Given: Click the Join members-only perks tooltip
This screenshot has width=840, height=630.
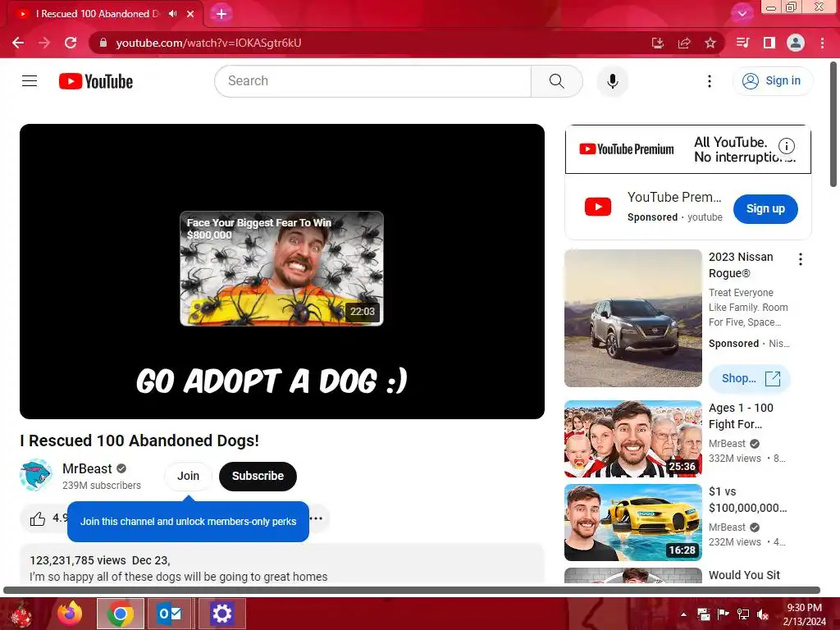Looking at the screenshot, I should point(188,521).
